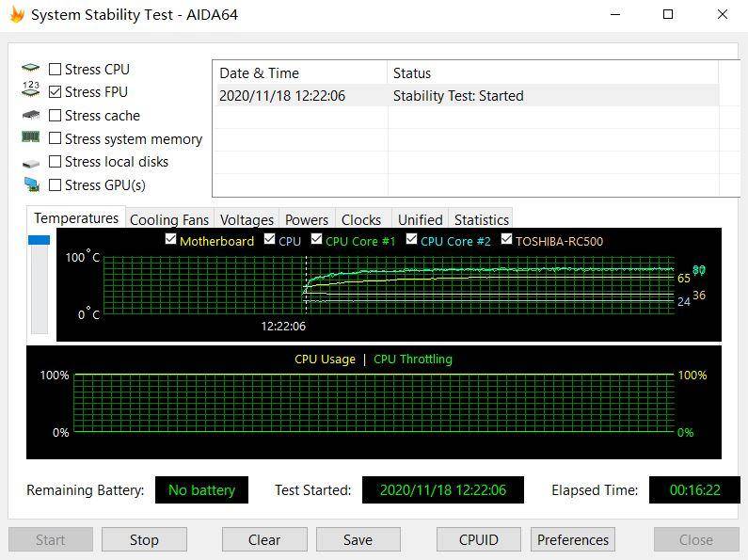Open the Statistics tab
The width and height of the screenshot is (748, 560).
tap(482, 220)
